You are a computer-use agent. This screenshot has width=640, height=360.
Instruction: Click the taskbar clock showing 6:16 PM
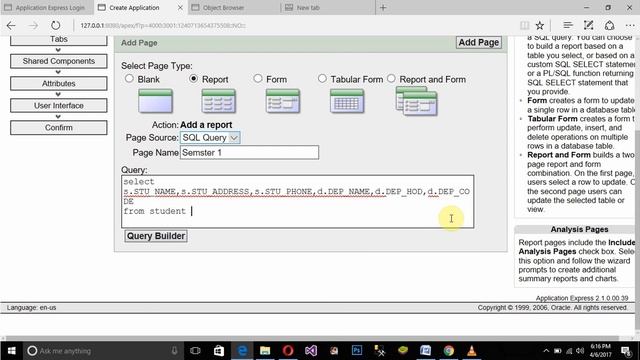[x=601, y=351]
